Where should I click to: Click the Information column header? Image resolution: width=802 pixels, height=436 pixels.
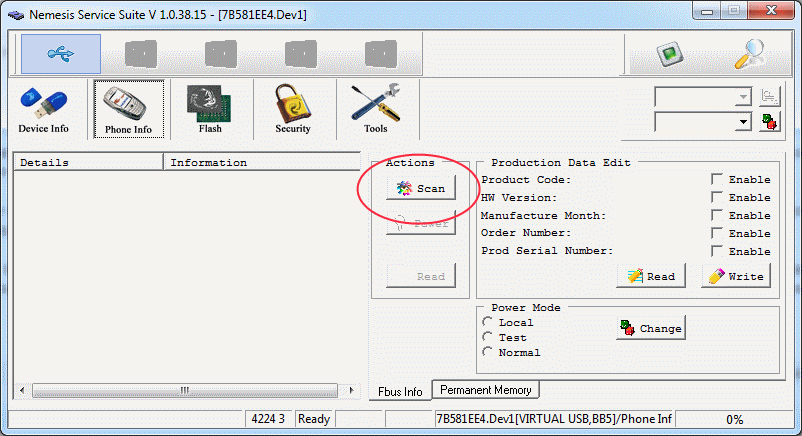(x=262, y=162)
